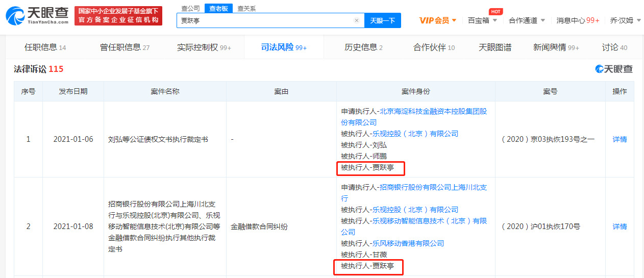Click the 案号 column header
The height and width of the screenshot is (278, 644).
(x=550, y=91)
